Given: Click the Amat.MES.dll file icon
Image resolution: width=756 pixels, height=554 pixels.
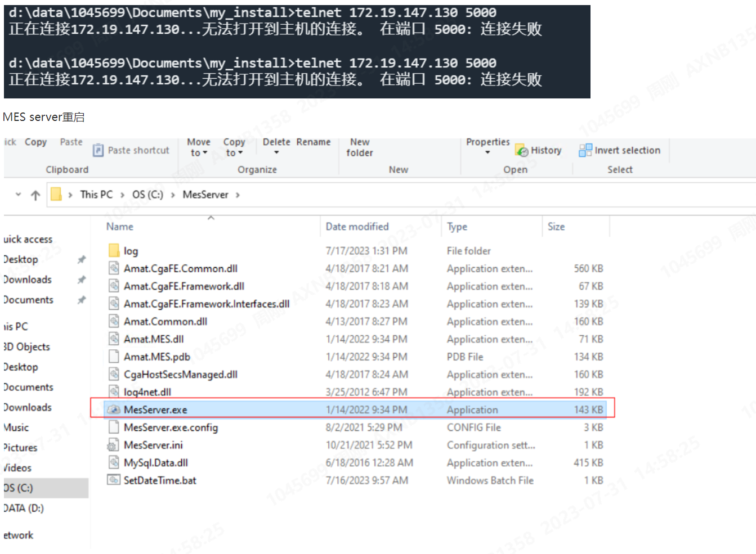Looking at the screenshot, I should 114,339.
